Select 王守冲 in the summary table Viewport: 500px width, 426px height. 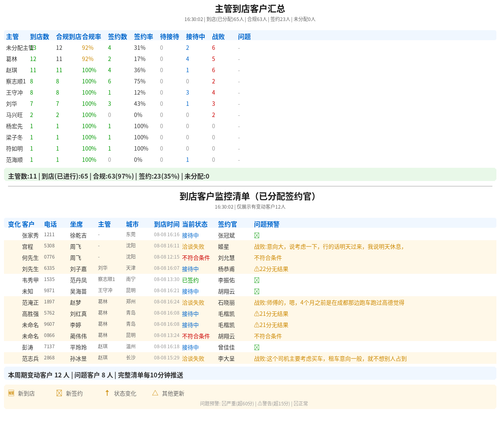14,93
